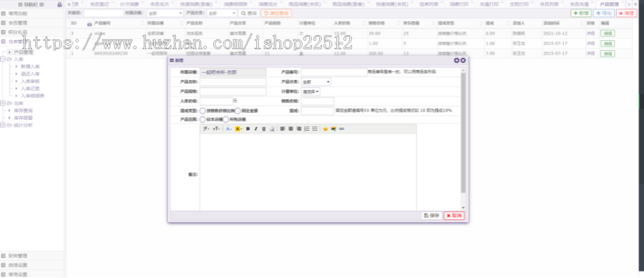Open 库存查询 in the sidebar tree

point(24,111)
